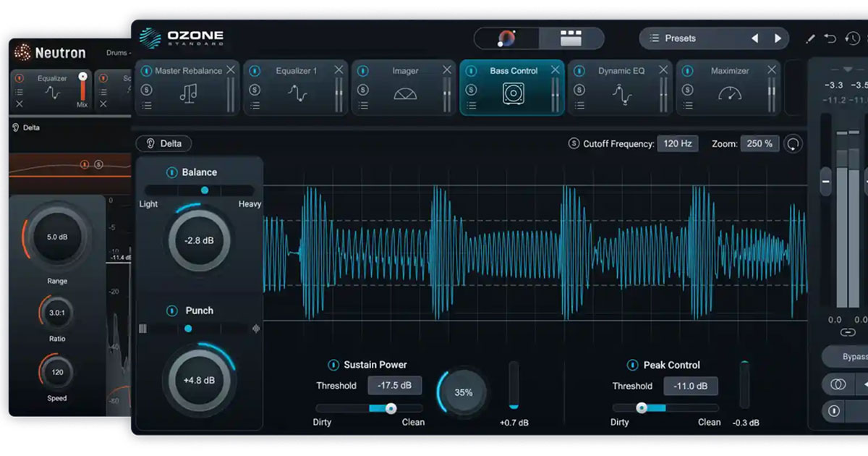This screenshot has height=456, width=868.
Task: Click the Bypass button
Action: (x=852, y=356)
